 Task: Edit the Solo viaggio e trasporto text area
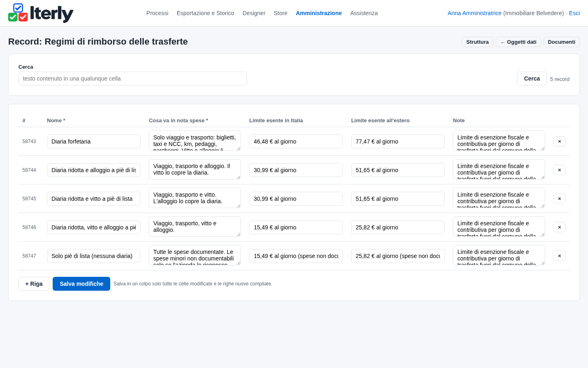coord(195,141)
